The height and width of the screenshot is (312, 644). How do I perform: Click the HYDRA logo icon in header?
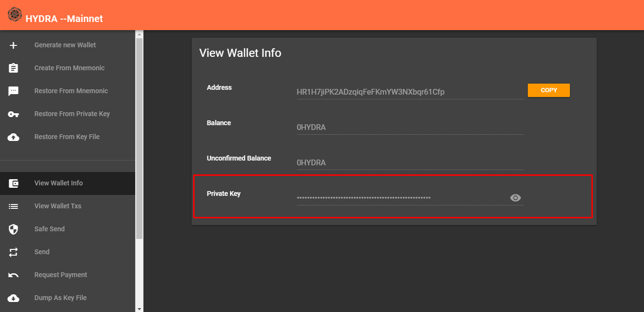tap(15, 15)
